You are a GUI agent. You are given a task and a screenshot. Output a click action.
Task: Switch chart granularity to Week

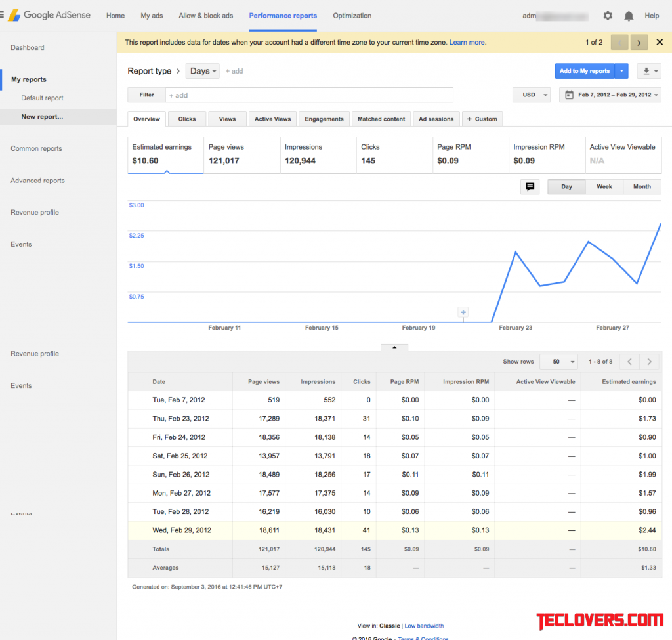[x=604, y=187]
